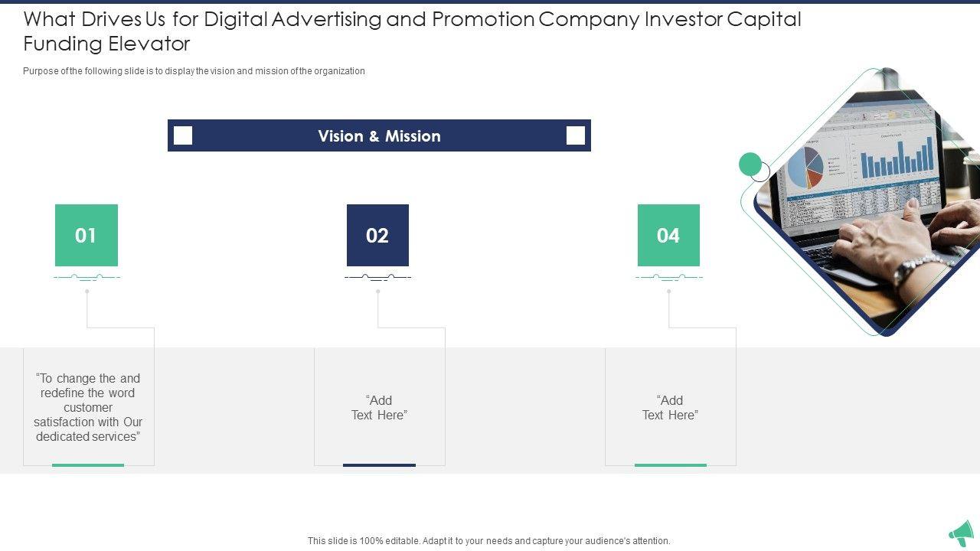Click the green underline bar below the 01 text box

click(x=88, y=465)
